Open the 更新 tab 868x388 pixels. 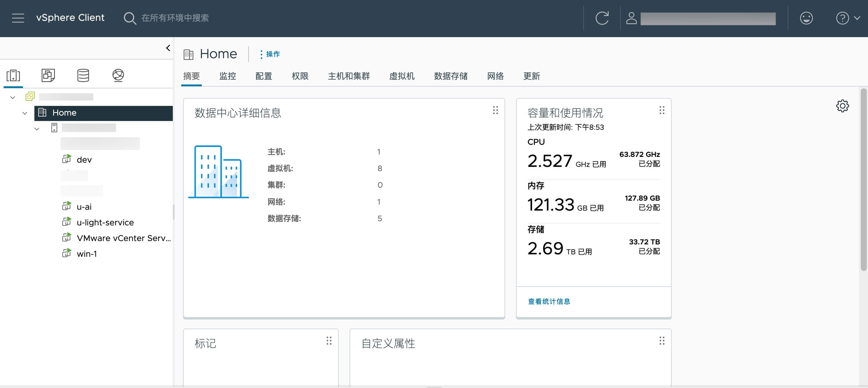click(531, 76)
